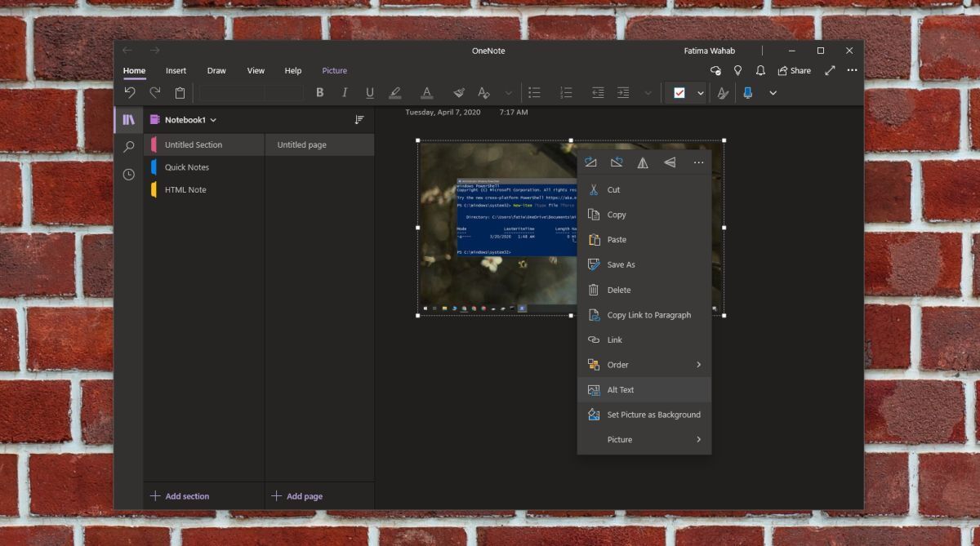Apply the To Do tag checkbox
The height and width of the screenshot is (546, 980).
(679, 92)
